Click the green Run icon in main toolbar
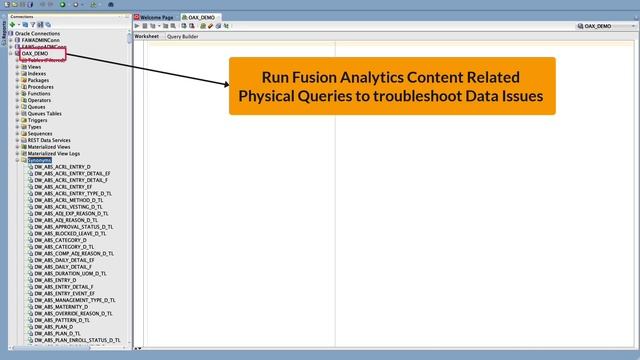The image size is (640, 360). click(62, 4)
